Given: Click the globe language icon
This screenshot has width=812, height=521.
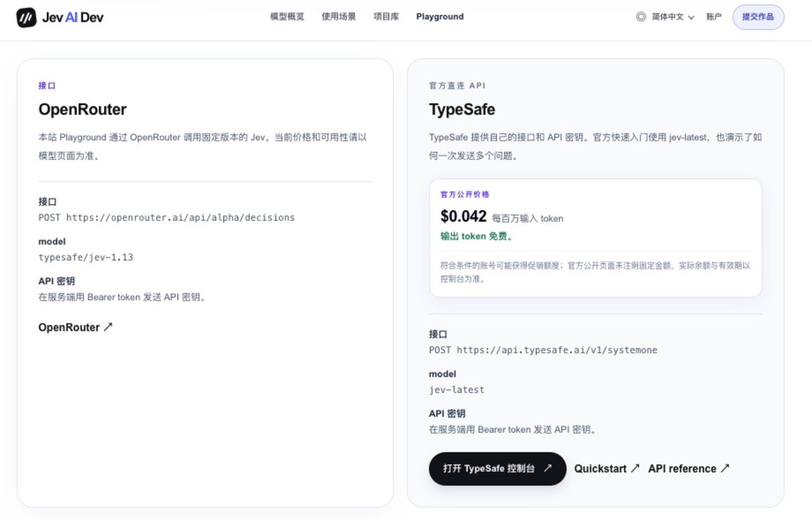Looking at the screenshot, I should [x=641, y=16].
